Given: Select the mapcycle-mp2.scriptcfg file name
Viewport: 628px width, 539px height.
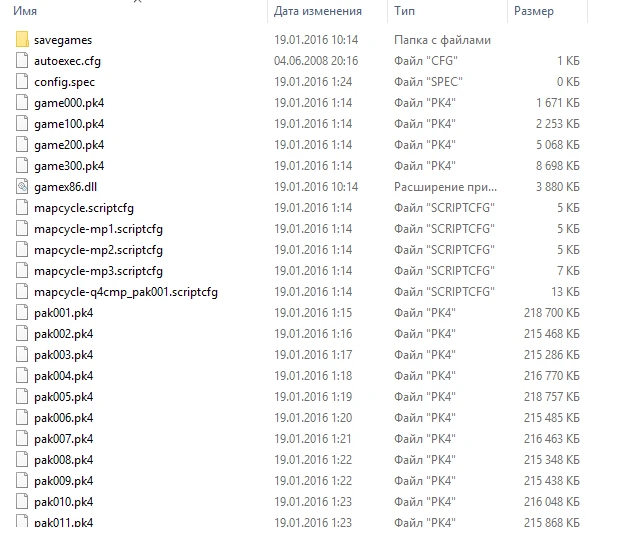Looking at the screenshot, I should coord(98,250).
